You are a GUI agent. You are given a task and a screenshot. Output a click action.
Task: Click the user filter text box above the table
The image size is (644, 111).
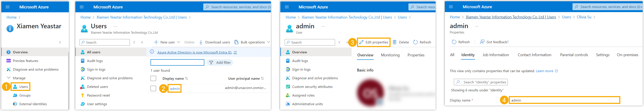[x=177, y=62]
